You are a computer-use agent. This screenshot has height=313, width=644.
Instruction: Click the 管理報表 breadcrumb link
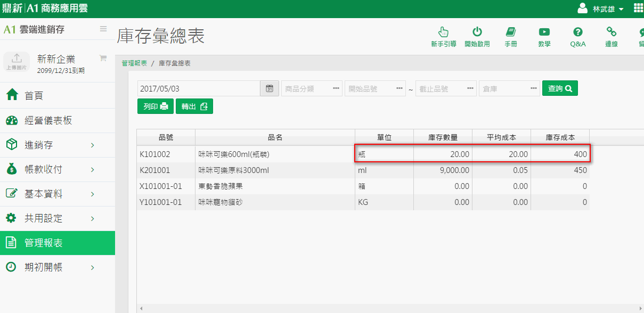click(134, 63)
